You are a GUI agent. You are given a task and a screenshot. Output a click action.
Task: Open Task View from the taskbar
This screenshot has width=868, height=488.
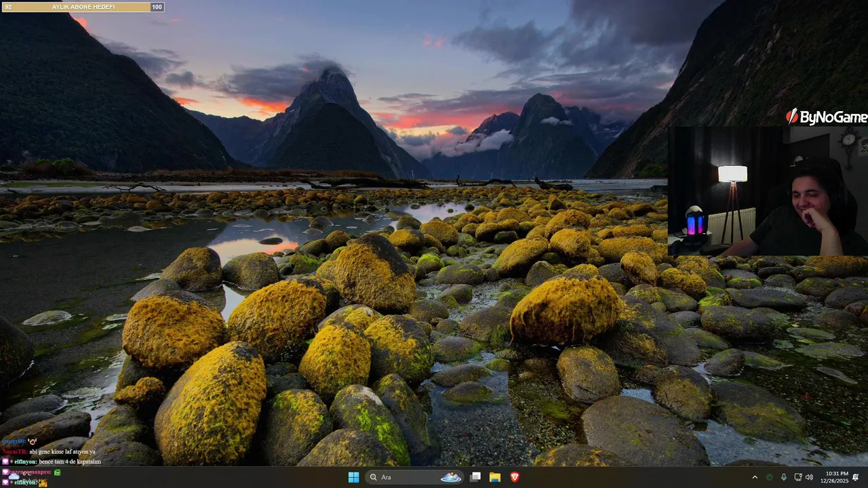[475, 477]
